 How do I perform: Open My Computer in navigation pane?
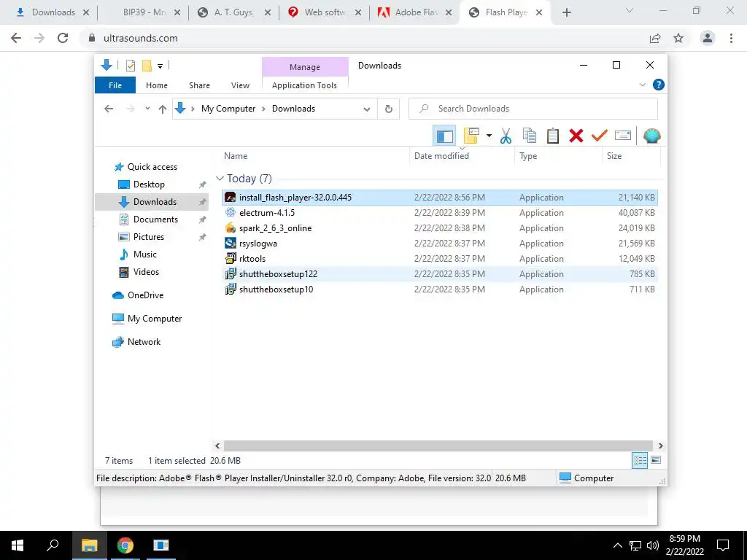pos(155,319)
